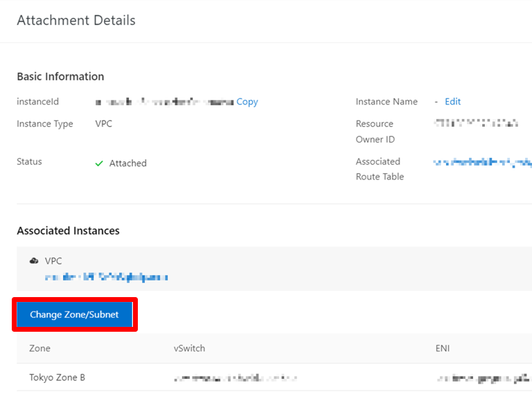Click the blurred ENI value in row
The width and height of the screenshot is (532, 410).
click(484, 378)
